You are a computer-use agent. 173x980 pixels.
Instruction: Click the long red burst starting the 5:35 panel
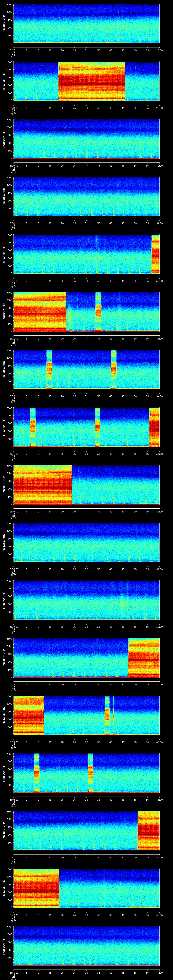coord(42,484)
